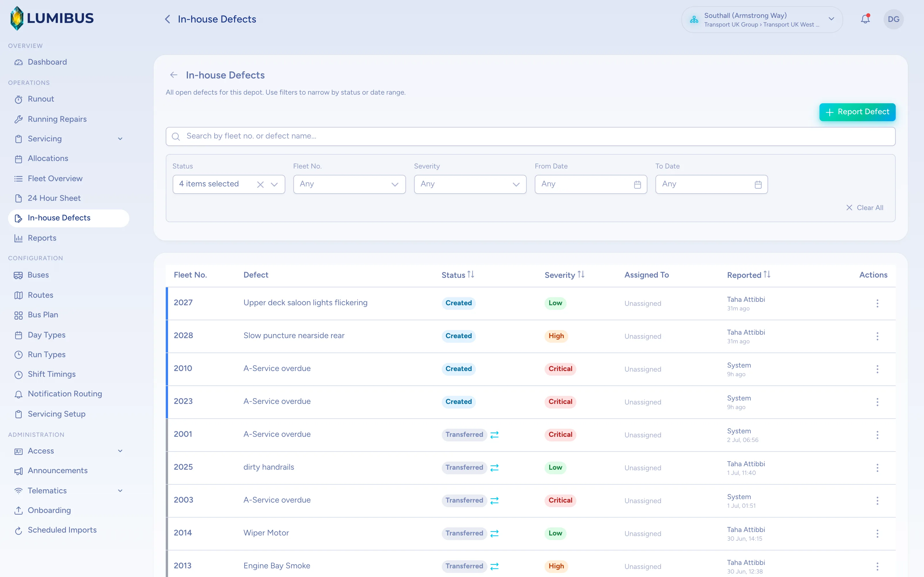This screenshot has height=577, width=924.
Task: Sort table by Reported column
Action: pyautogui.click(x=748, y=275)
